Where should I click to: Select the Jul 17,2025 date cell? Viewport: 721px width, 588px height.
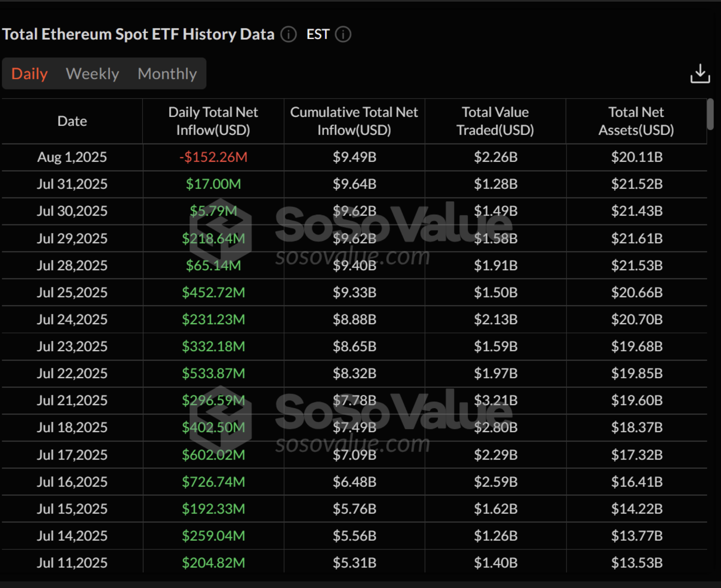coord(72,455)
